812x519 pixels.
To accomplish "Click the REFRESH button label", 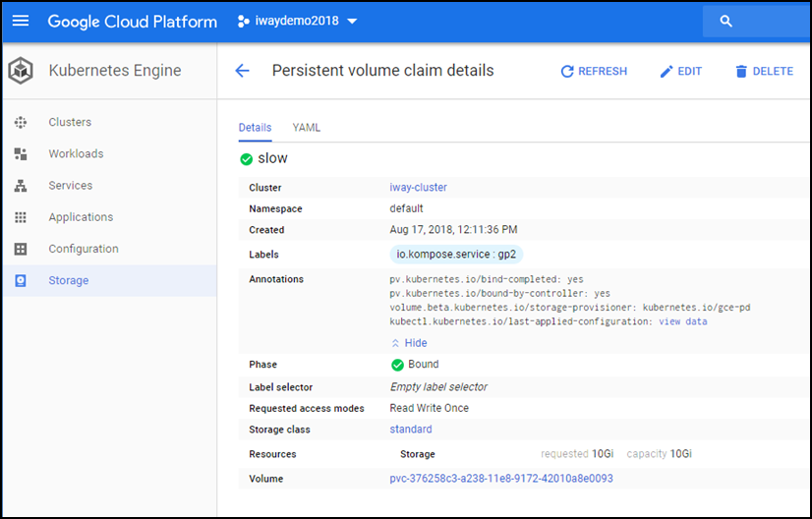I will click(603, 72).
